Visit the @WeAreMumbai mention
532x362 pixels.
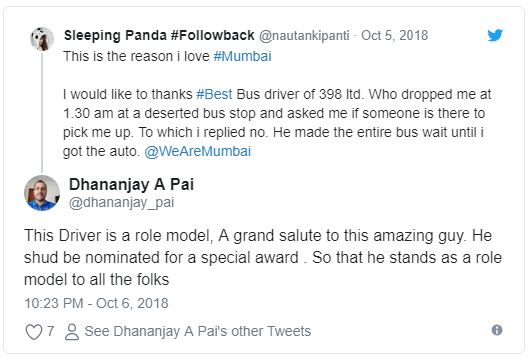(197, 151)
